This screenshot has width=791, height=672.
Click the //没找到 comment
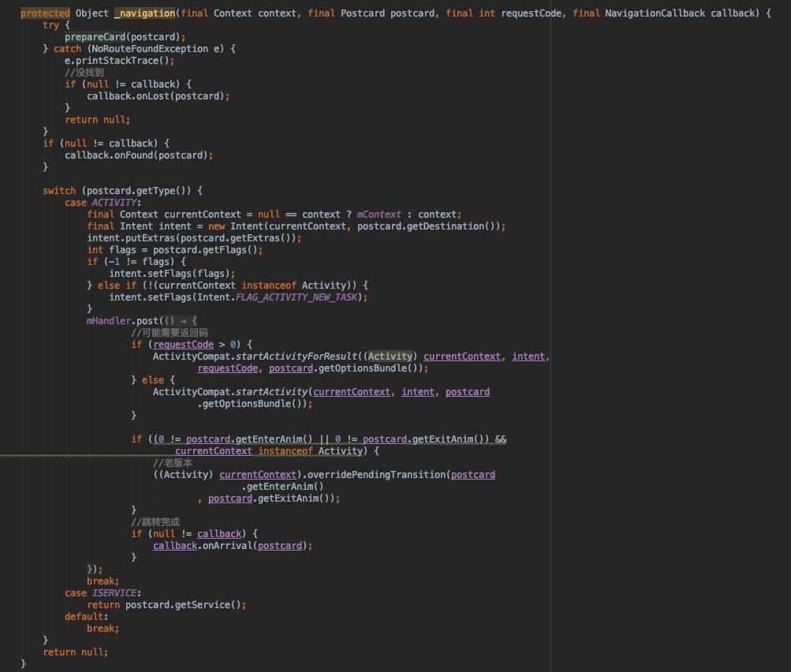pos(84,72)
